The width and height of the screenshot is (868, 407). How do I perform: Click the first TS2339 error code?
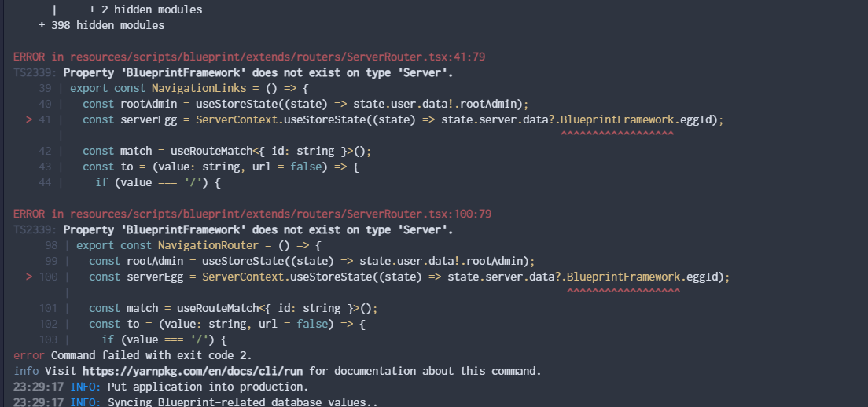point(35,72)
